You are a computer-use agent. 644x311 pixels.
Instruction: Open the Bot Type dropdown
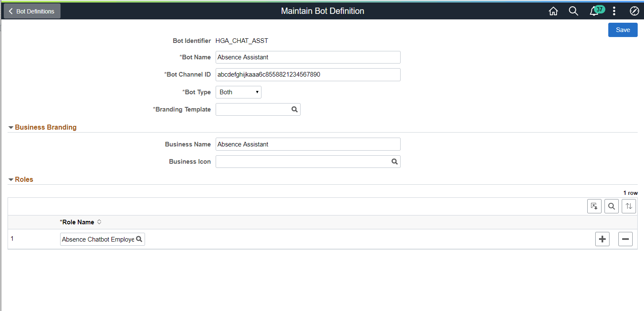click(x=238, y=92)
